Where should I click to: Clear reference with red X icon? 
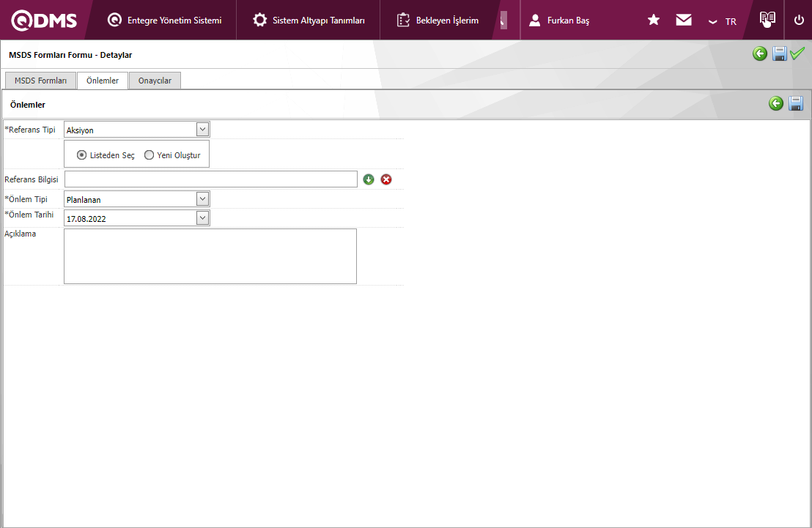pos(386,179)
